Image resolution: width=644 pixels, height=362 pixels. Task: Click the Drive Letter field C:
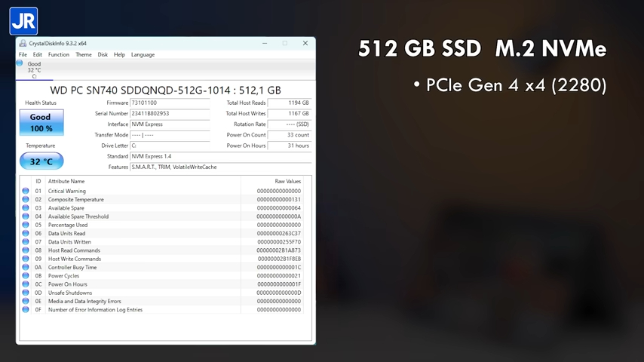[170, 146]
